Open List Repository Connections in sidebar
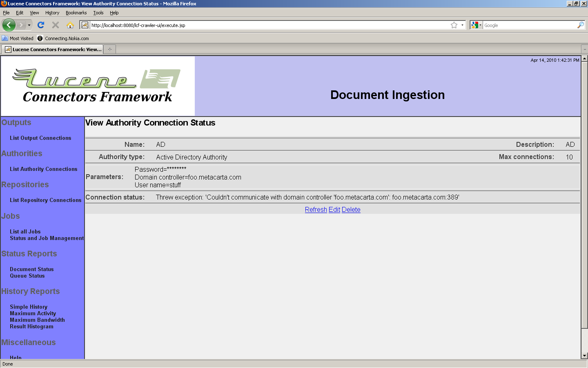The image size is (588, 368). click(46, 200)
